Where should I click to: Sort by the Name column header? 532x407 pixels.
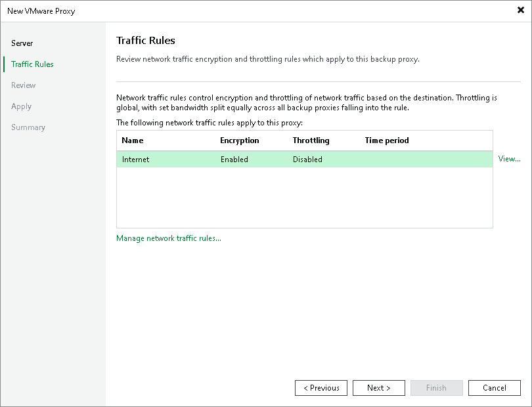132,140
